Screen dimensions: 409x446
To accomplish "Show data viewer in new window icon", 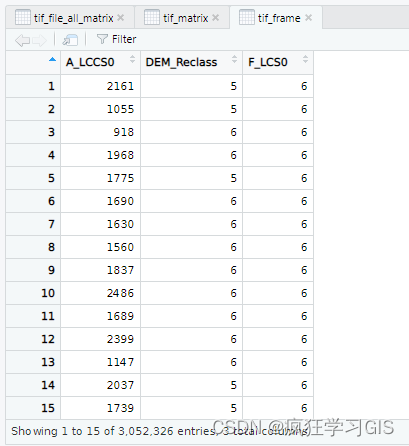I will [70, 40].
